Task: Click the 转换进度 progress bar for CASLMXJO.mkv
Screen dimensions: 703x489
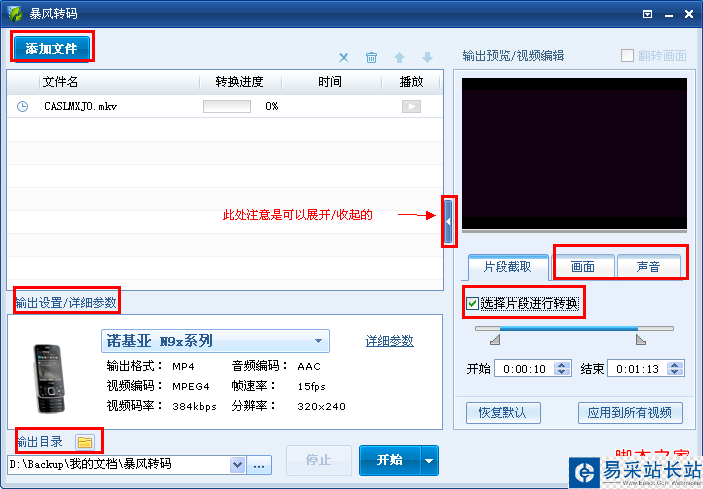Action: pyautogui.click(x=227, y=106)
